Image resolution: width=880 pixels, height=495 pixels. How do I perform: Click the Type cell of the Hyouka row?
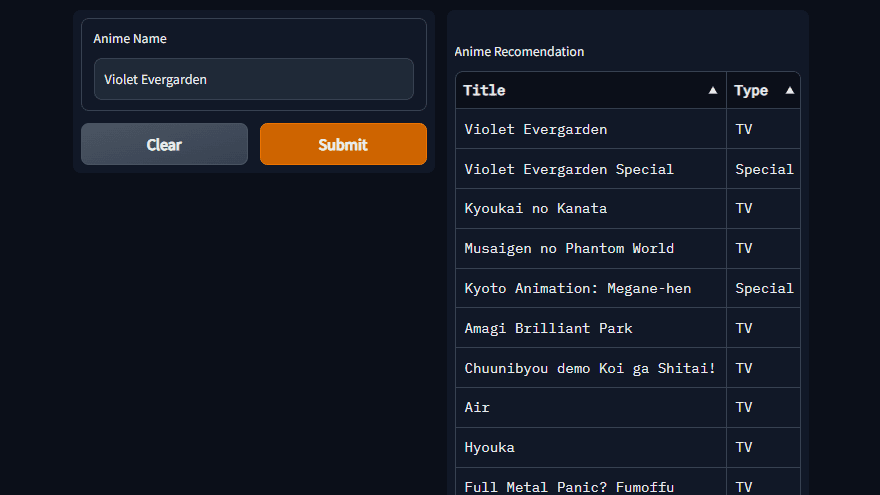pos(763,447)
